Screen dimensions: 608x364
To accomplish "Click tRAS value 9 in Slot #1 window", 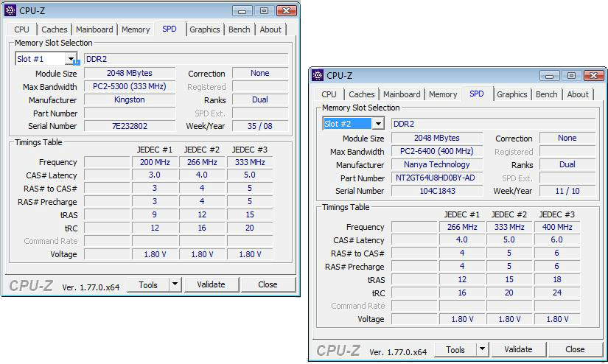I will 155,214.
